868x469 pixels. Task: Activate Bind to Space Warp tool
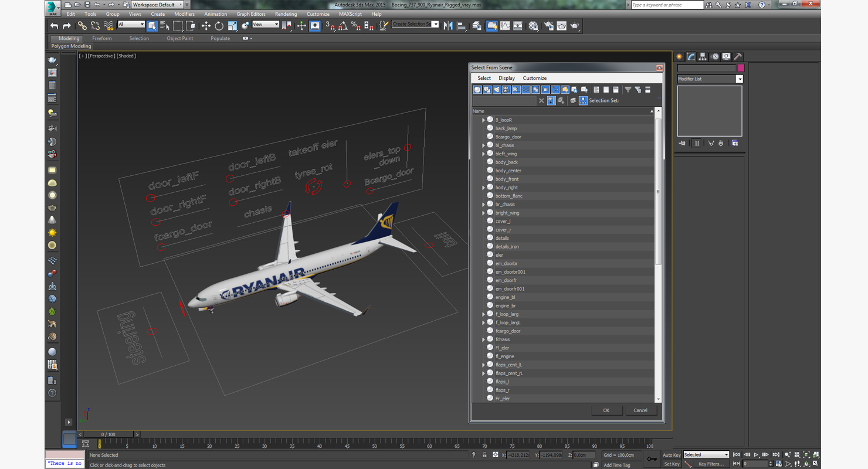pyautogui.click(x=108, y=26)
